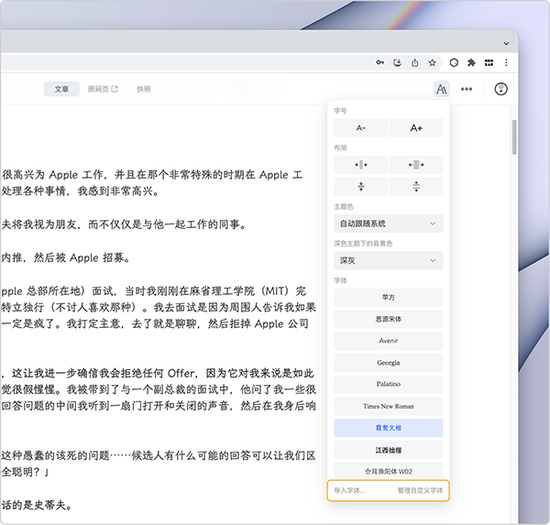
Task: Switch to the 快照 tab
Action: coord(143,89)
